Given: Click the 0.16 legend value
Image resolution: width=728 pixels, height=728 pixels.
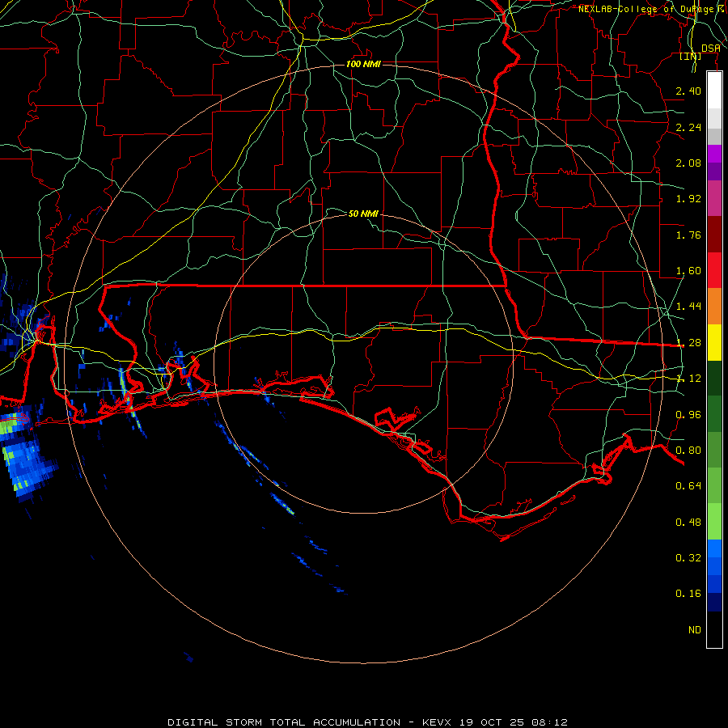Looking at the screenshot, I should tap(688, 594).
